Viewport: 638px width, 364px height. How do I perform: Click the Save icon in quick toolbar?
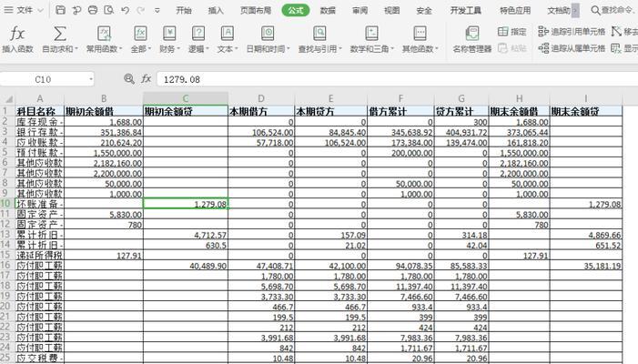(60, 10)
